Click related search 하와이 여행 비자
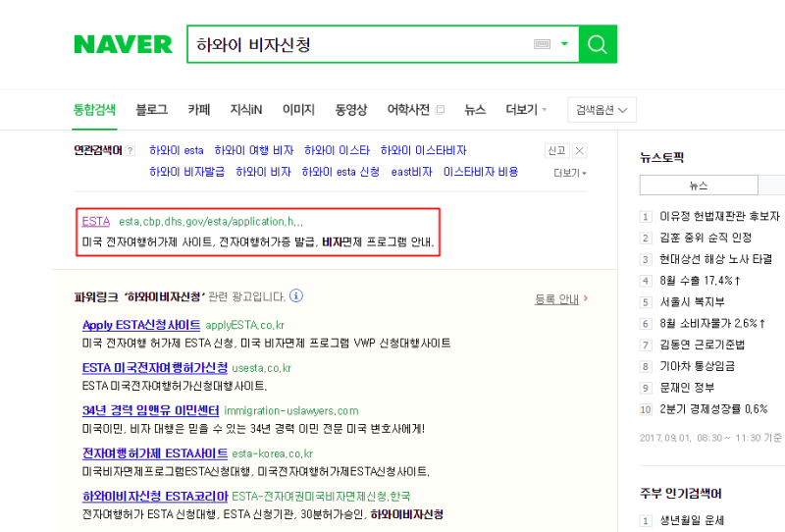Image resolution: width=785 pixels, height=532 pixels. [254, 150]
